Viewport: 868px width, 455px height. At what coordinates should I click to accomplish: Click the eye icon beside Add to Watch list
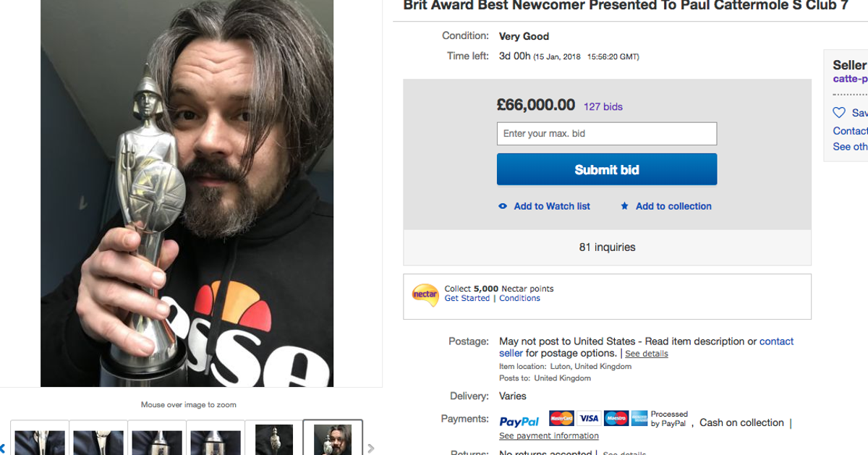click(502, 206)
